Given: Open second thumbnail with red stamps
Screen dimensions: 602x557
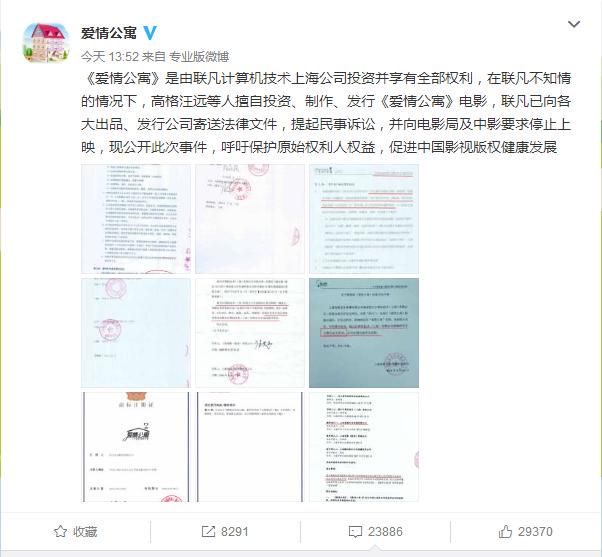Looking at the screenshot, I should pos(250,219).
